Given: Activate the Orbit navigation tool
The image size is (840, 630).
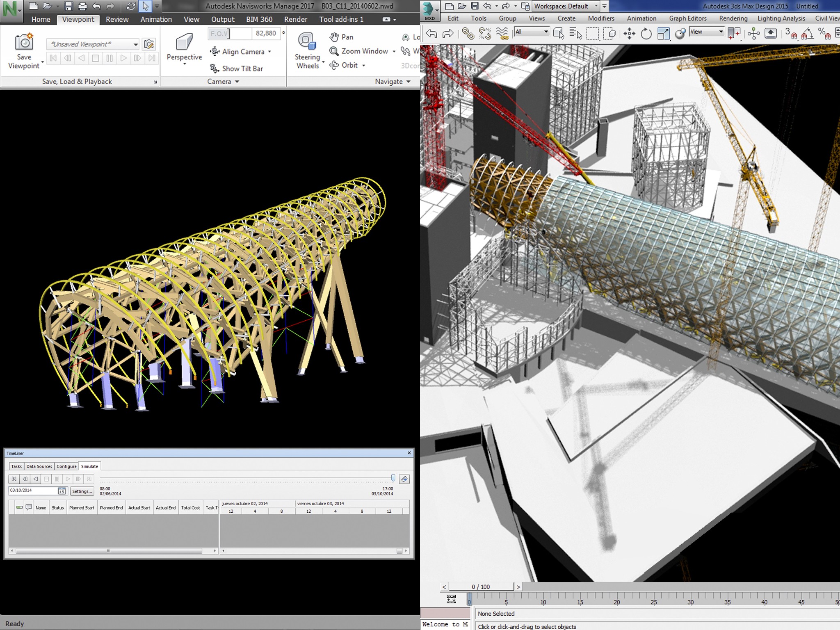Looking at the screenshot, I should (x=347, y=65).
